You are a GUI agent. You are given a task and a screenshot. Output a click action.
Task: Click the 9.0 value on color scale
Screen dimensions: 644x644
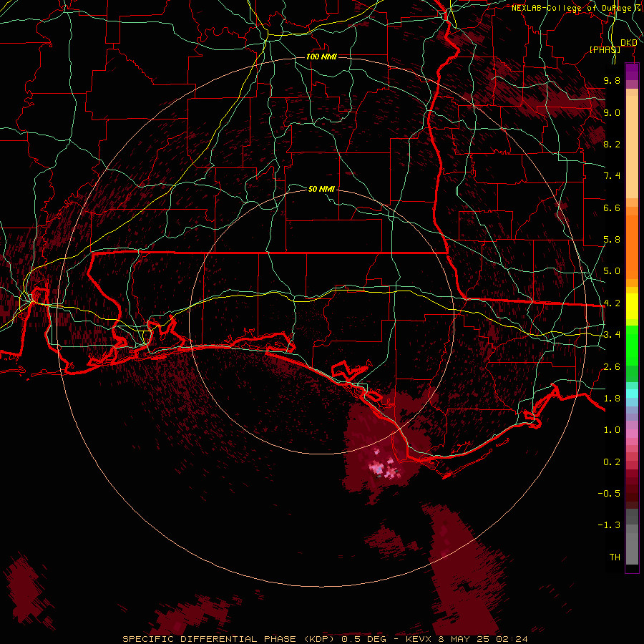tap(612, 112)
